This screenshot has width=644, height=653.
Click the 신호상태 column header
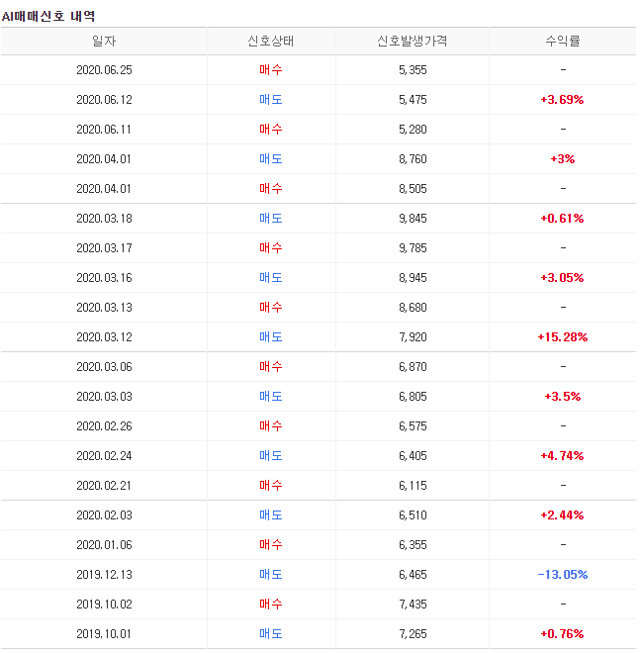click(x=271, y=41)
